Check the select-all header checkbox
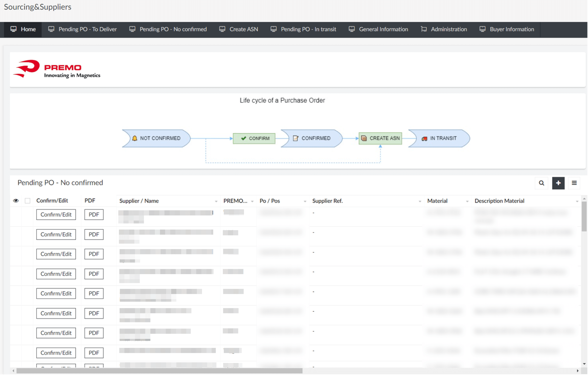This screenshot has width=588, height=381. coord(27,200)
